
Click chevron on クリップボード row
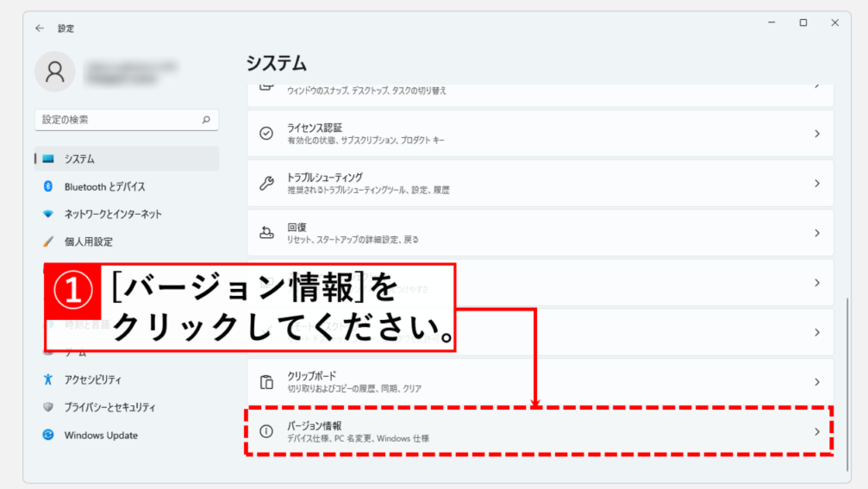(x=817, y=382)
